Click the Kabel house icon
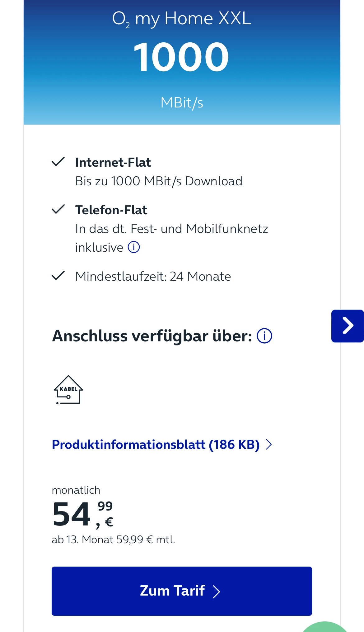This screenshot has height=632, width=364. (x=68, y=390)
